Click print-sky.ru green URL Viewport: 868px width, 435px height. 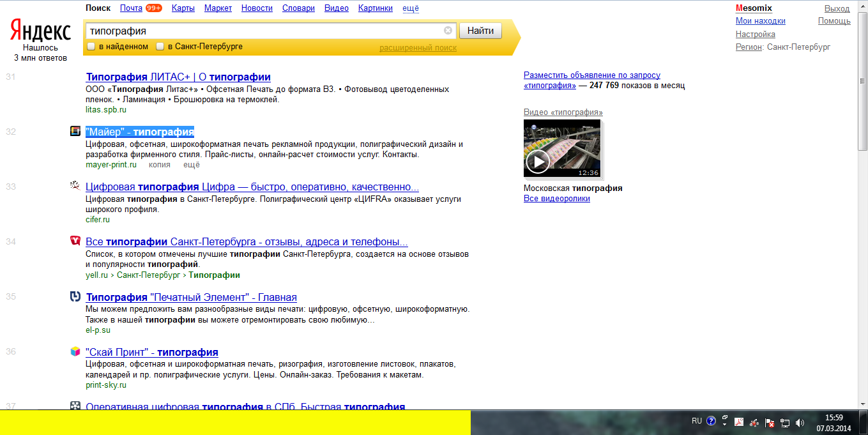[x=106, y=385]
